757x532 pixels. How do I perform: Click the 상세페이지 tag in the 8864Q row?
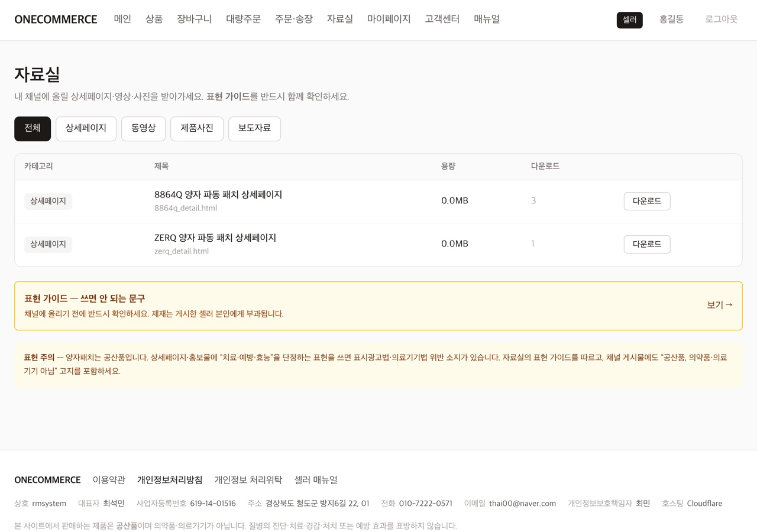pos(48,201)
